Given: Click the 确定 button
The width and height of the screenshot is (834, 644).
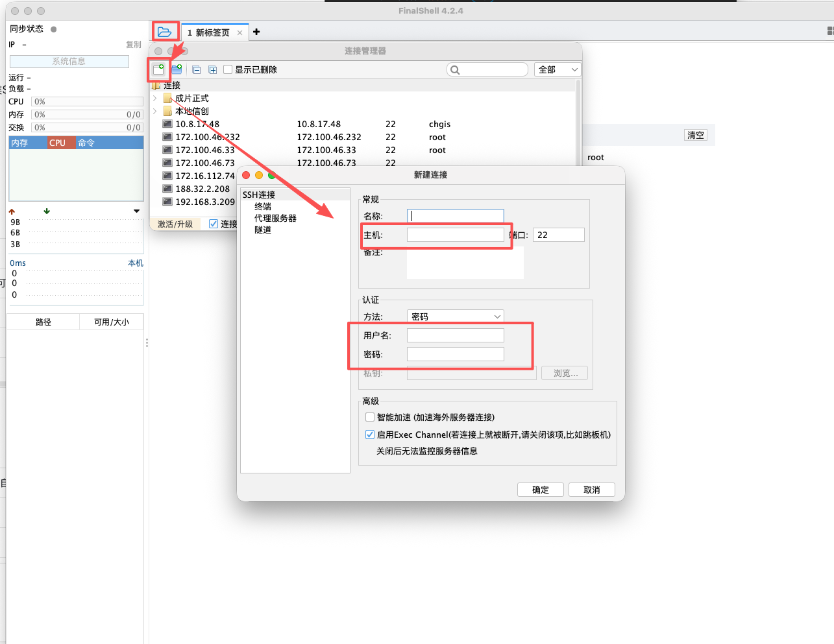Looking at the screenshot, I should 540,490.
